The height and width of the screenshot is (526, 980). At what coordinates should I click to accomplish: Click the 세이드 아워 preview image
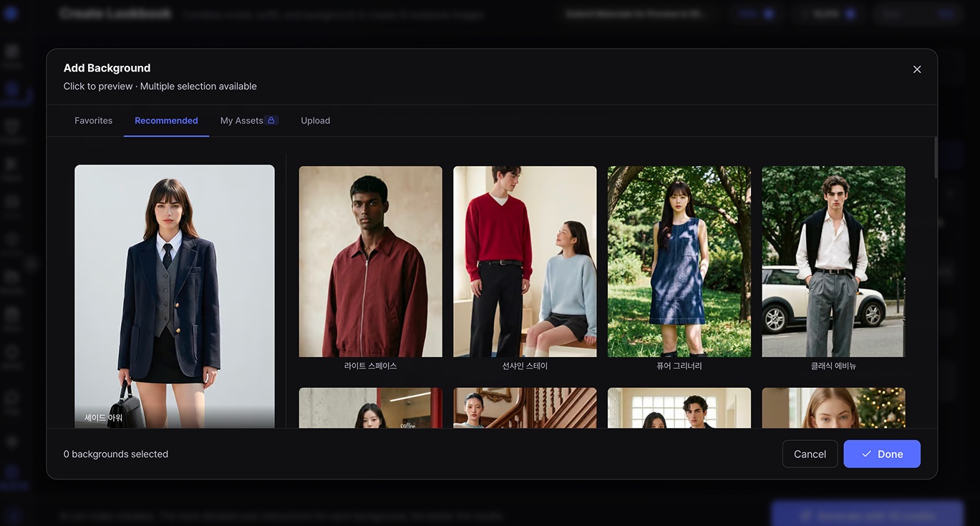point(175,296)
